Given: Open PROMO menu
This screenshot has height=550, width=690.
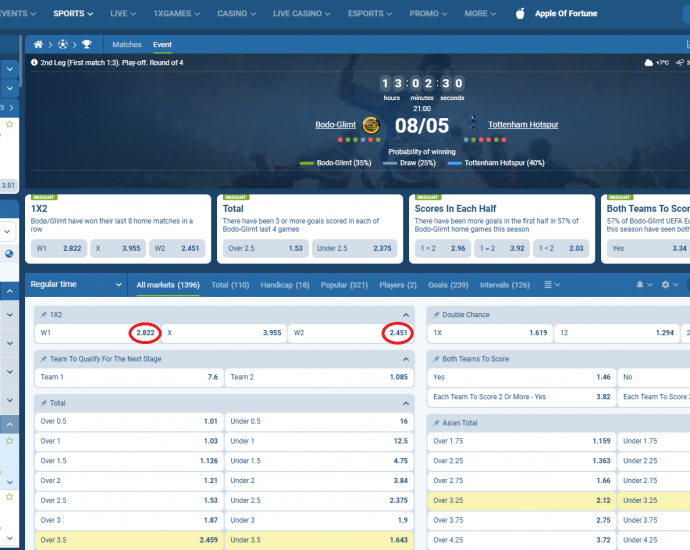Looking at the screenshot, I should point(428,14).
